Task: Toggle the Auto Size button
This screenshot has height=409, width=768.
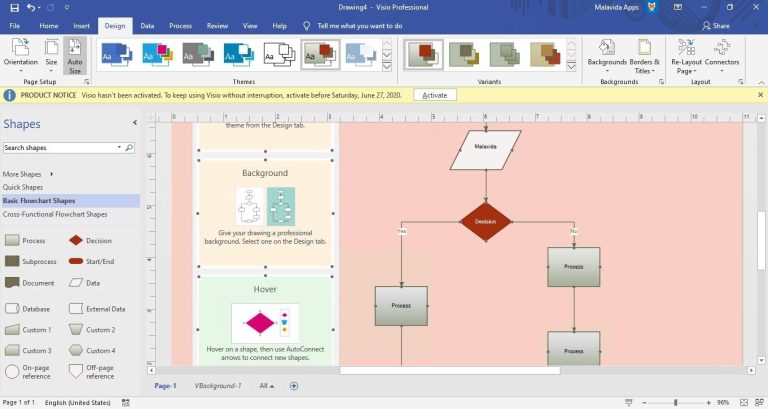Action: (x=75, y=55)
